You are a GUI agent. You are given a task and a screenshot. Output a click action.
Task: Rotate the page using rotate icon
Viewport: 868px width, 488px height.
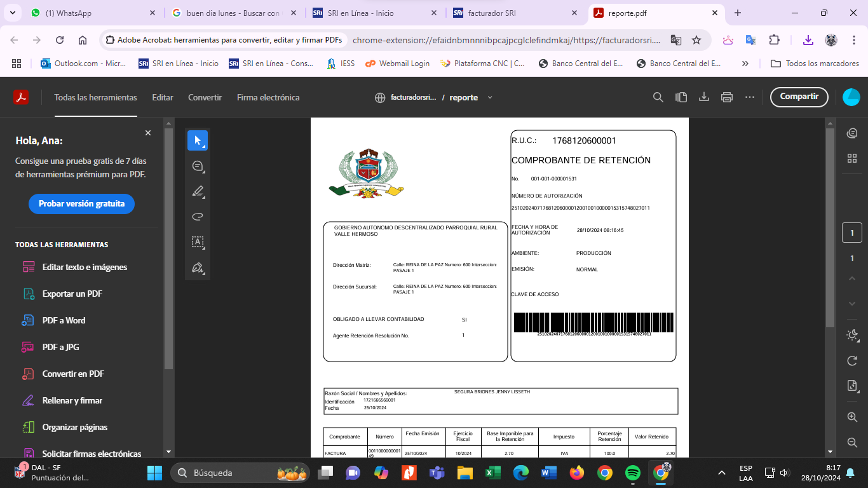click(852, 361)
